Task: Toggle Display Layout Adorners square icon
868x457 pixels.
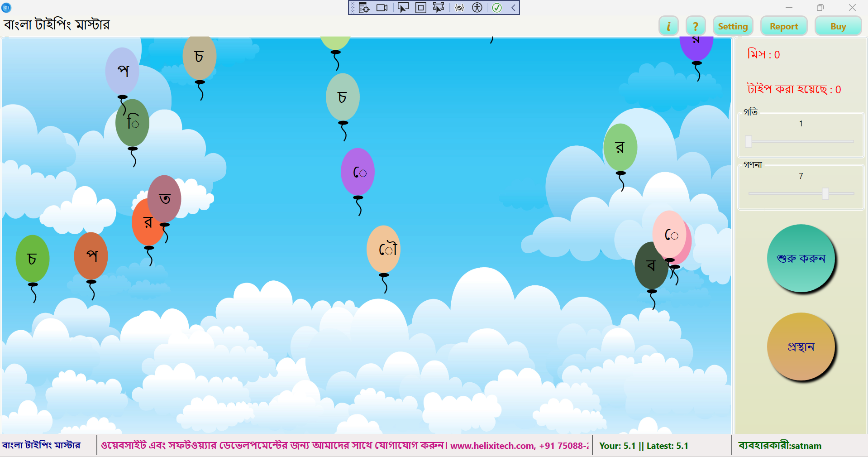Action: [x=420, y=8]
